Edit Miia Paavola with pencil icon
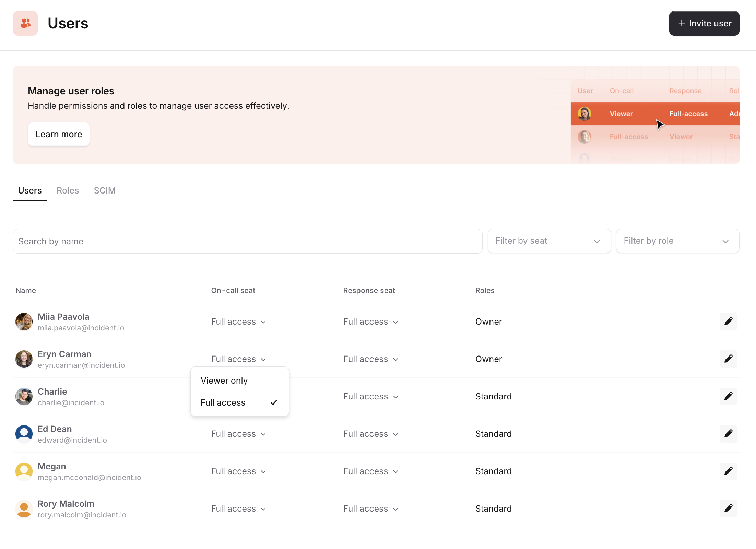The height and width of the screenshot is (549, 756). 728,322
